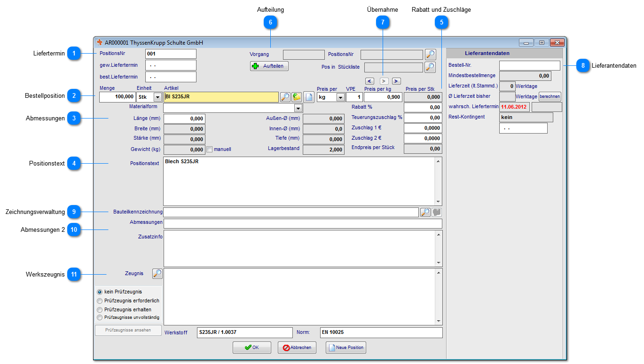Open the yellow folder icon next to Artikel
644x364 pixels.
297,97
